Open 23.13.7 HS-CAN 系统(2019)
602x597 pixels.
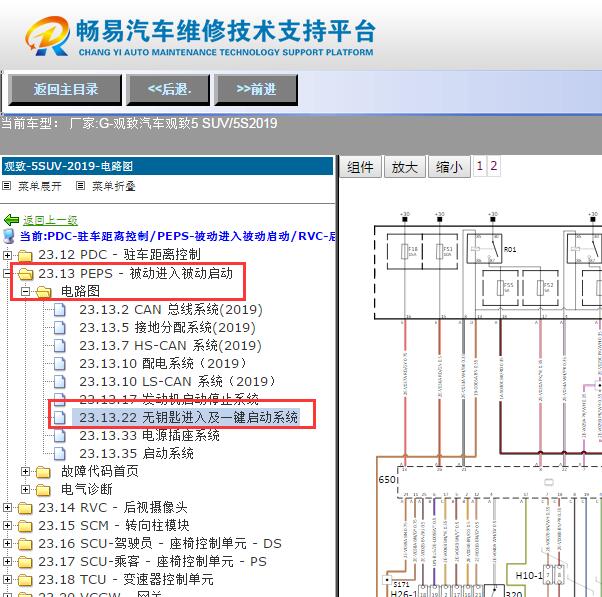coord(170,346)
